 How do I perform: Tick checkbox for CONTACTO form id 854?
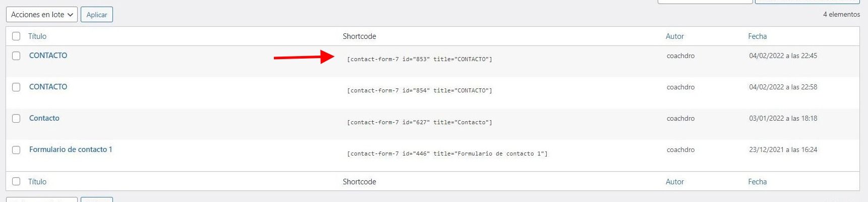coord(16,87)
